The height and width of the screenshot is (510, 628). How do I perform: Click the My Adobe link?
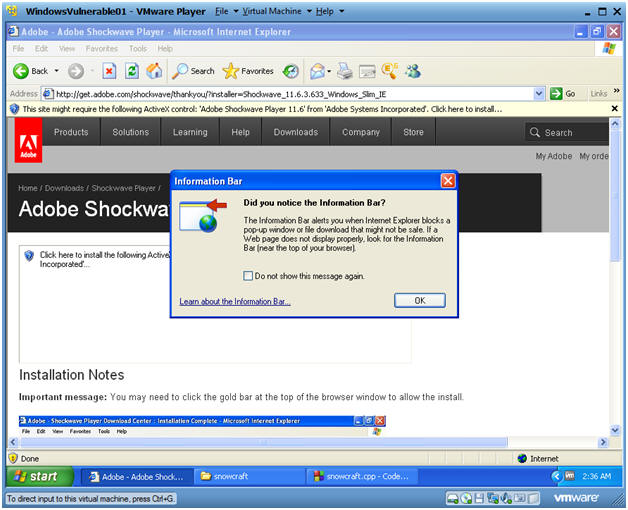(554, 156)
